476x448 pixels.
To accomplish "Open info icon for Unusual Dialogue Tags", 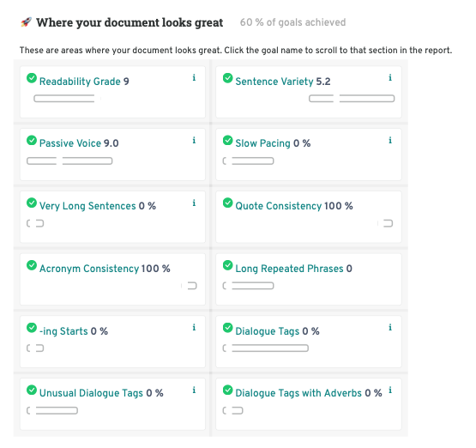I will pyautogui.click(x=194, y=390).
